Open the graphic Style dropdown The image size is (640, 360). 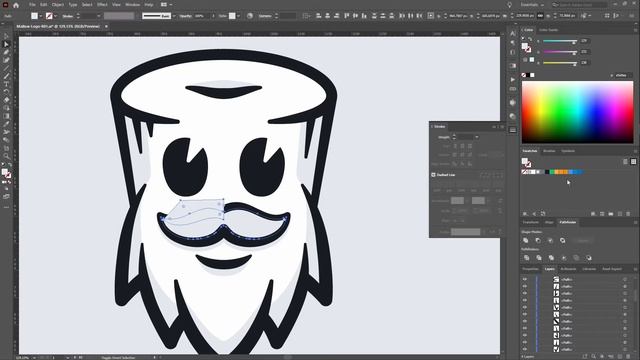coord(239,16)
